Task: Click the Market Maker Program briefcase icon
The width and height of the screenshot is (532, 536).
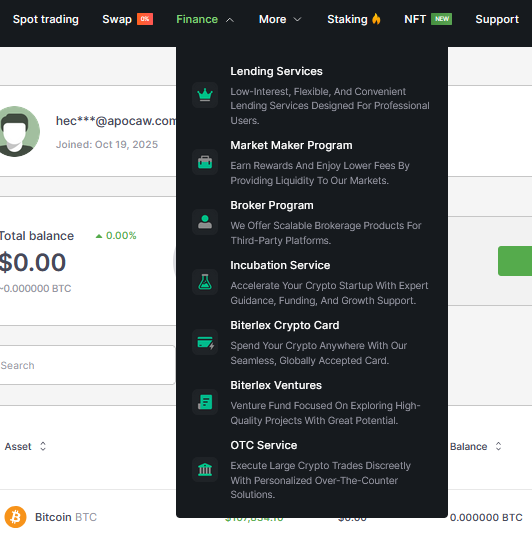Action: (x=205, y=162)
